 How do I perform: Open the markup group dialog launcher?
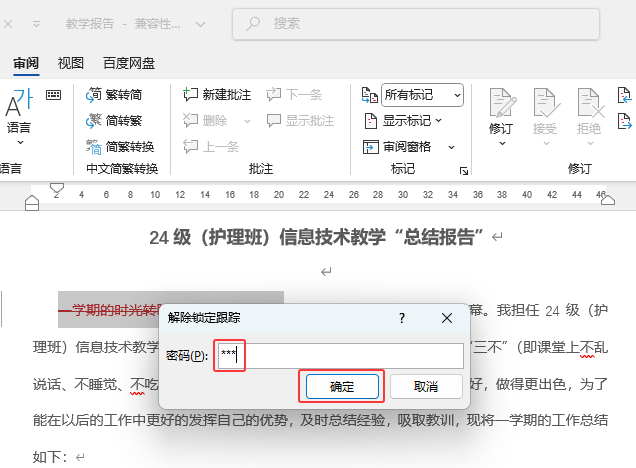[464, 171]
